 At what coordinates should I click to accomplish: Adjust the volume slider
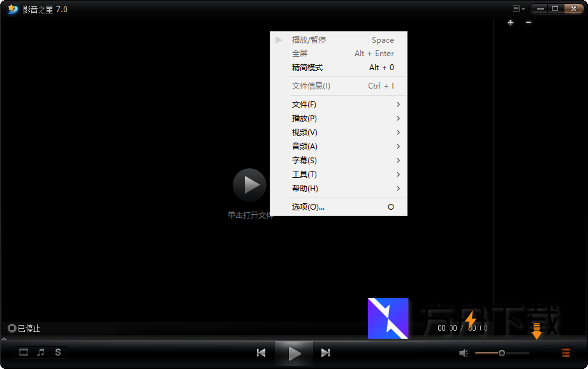(502, 352)
